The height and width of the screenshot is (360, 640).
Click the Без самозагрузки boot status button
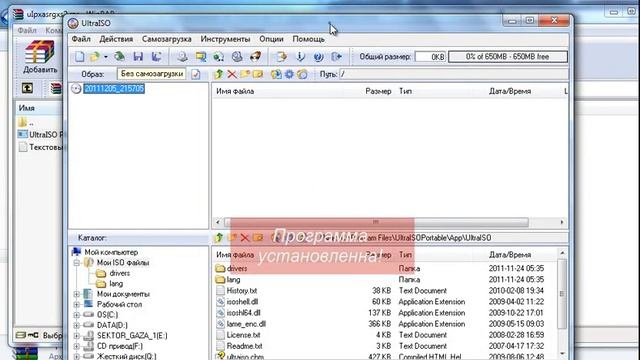click(152, 74)
